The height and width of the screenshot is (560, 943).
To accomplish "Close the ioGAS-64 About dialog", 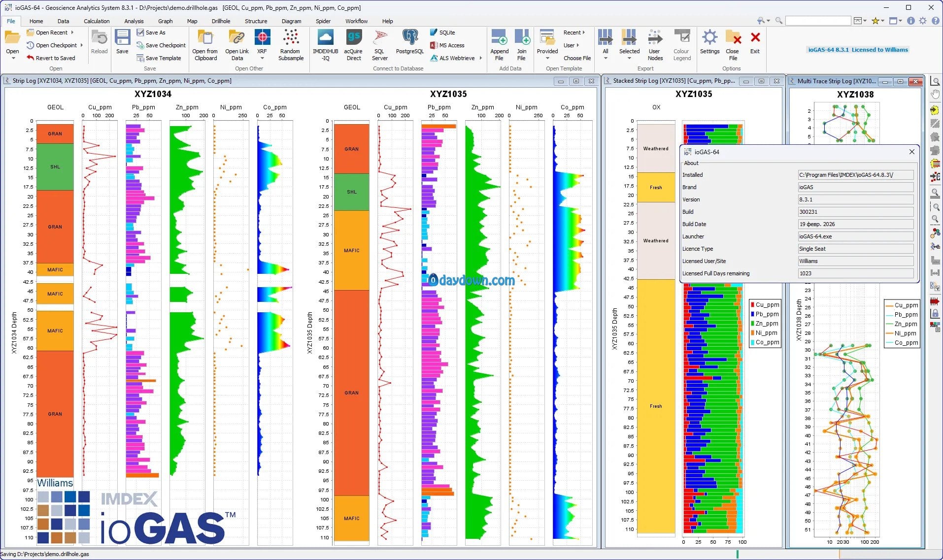I will tap(911, 152).
